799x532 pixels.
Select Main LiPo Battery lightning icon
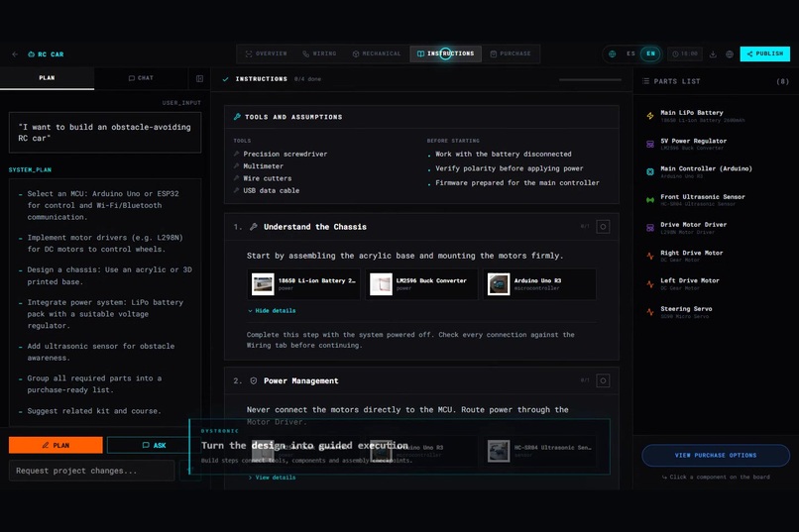coord(650,116)
